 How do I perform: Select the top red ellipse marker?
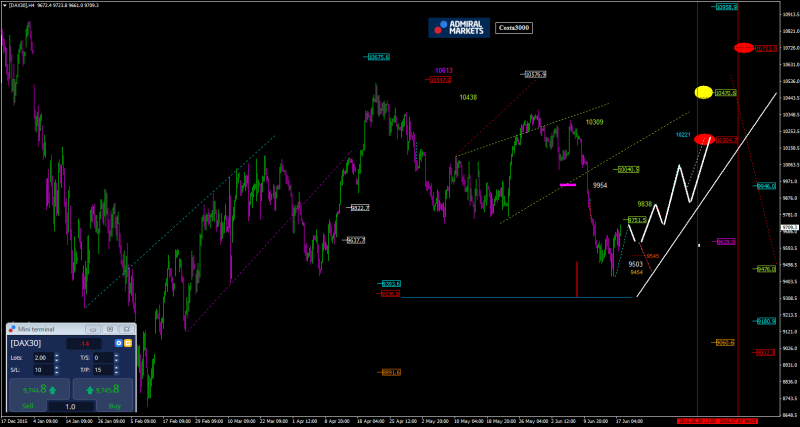[x=743, y=48]
